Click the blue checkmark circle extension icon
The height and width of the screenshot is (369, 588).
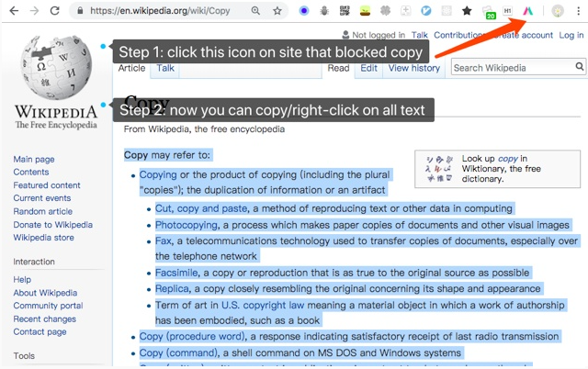click(426, 10)
